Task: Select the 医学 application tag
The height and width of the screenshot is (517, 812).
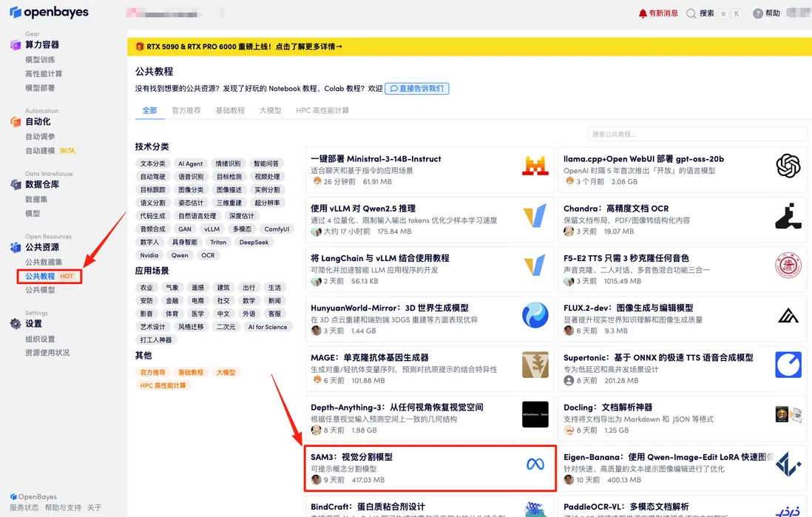Action: [197, 314]
